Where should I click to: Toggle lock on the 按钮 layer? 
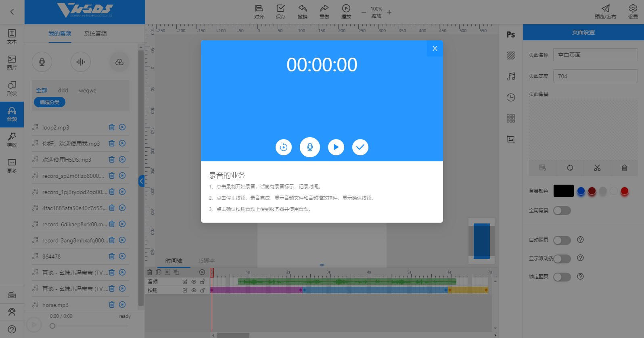pos(203,290)
